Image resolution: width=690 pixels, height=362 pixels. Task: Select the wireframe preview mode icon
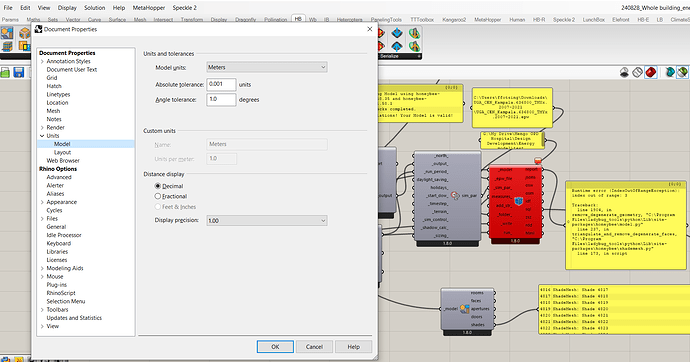click(x=637, y=73)
